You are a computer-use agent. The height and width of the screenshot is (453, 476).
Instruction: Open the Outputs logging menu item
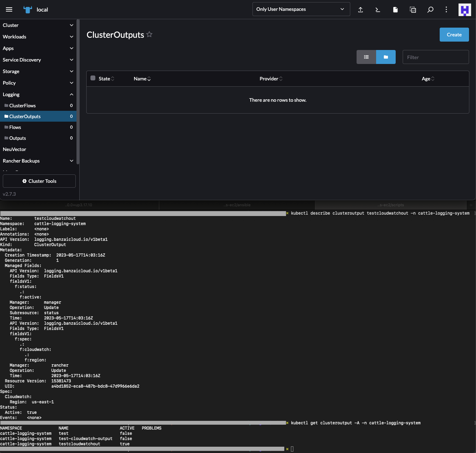(17, 138)
